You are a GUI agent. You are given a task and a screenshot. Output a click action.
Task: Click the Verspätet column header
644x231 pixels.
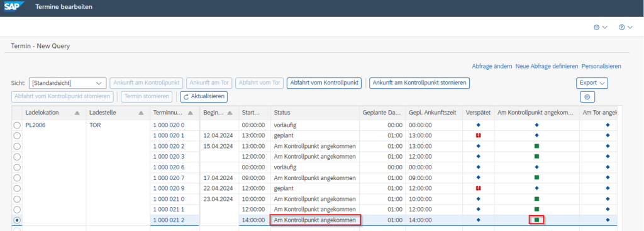[479, 113]
